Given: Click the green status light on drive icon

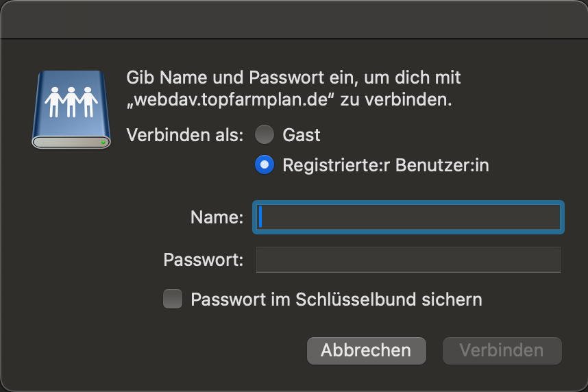Looking at the screenshot, I should pyautogui.click(x=103, y=142).
